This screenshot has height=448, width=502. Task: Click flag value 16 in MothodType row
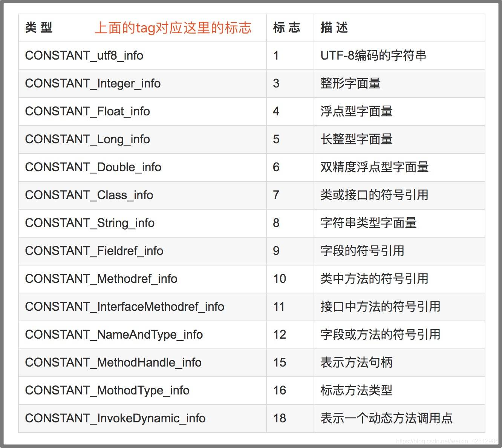[280, 391]
